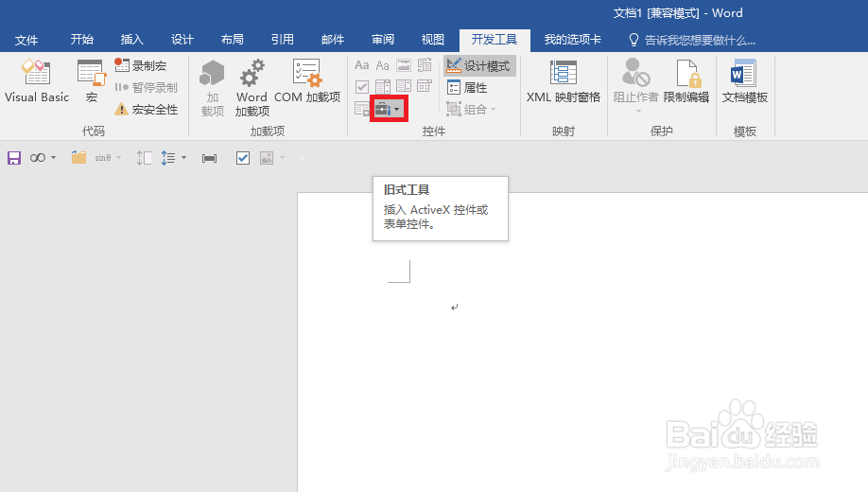
Task: Switch to the 我的选项卡 tab
Action: (x=572, y=40)
